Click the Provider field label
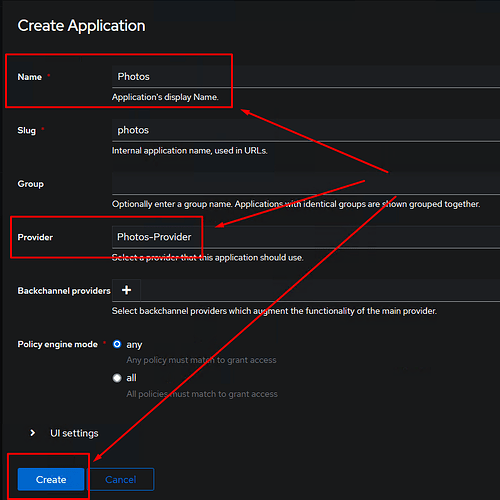Image resolution: width=500 pixels, height=500 pixels. pos(35,237)
